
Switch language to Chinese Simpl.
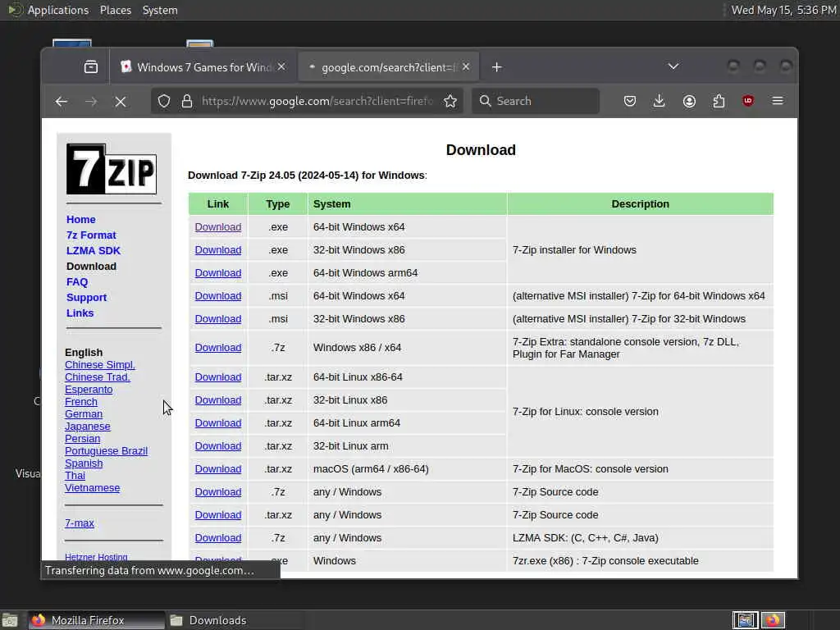(99, 365)
